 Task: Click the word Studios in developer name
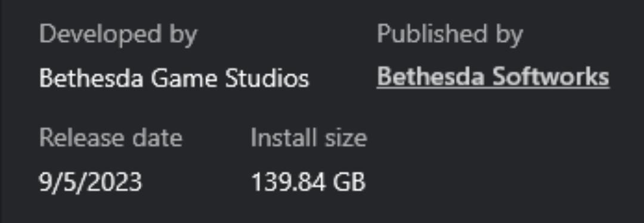tap(267, 78)
